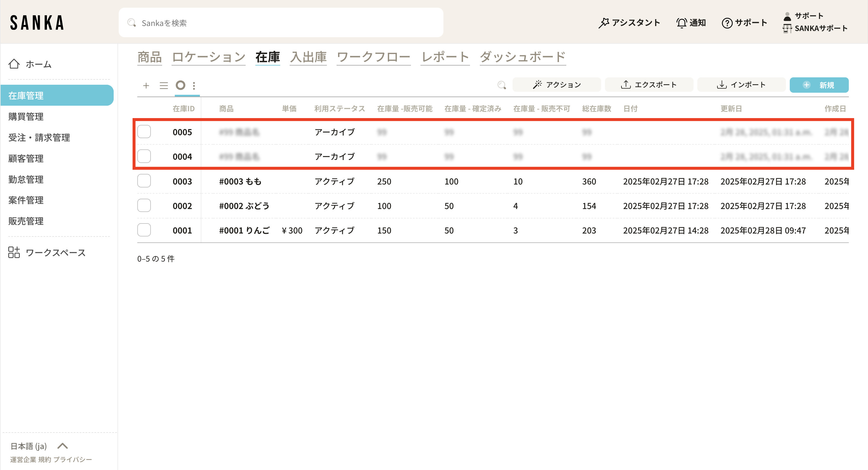Open the アクション dropdown button
The height and width of the screenshot is (470, 868).
click(557, 85)
